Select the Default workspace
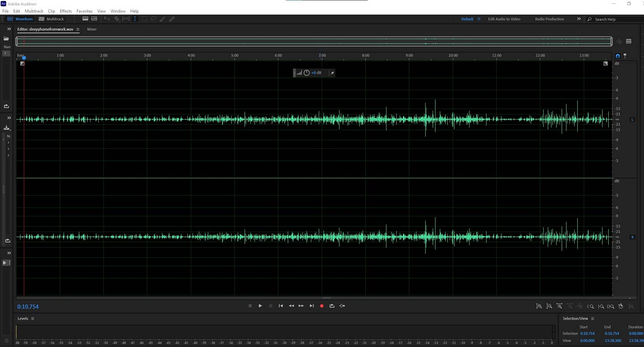644x347 pixels. [467, 19]
